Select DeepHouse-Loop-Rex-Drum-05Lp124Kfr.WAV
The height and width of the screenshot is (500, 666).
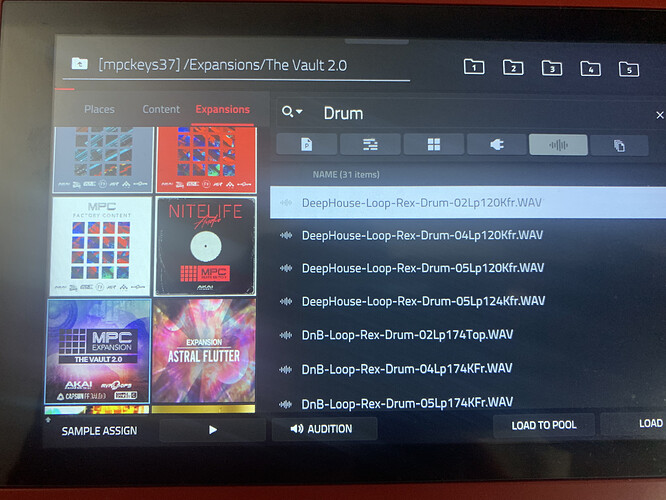coord(468,301)
